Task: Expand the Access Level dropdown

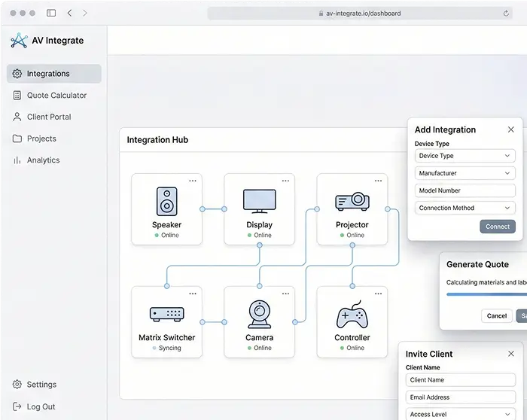Action: point(461,414)
